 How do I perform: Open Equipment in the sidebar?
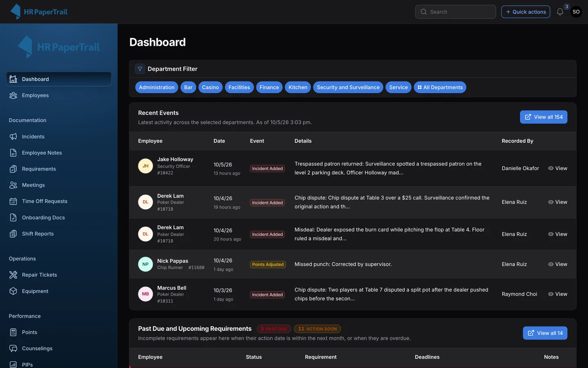point(59,291)
